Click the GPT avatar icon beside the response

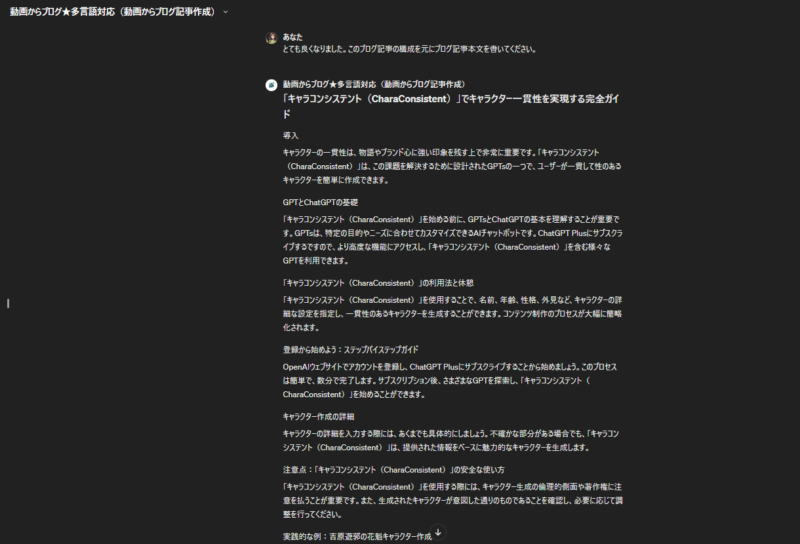271,85
